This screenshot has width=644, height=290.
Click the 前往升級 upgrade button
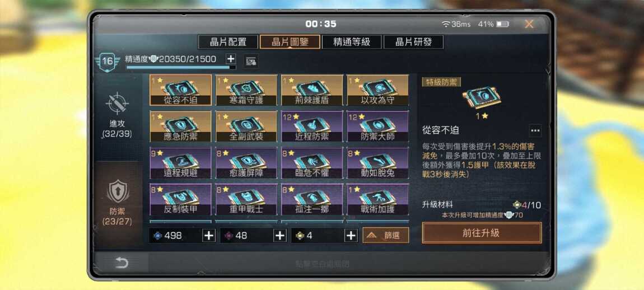(x=482, y=233)
